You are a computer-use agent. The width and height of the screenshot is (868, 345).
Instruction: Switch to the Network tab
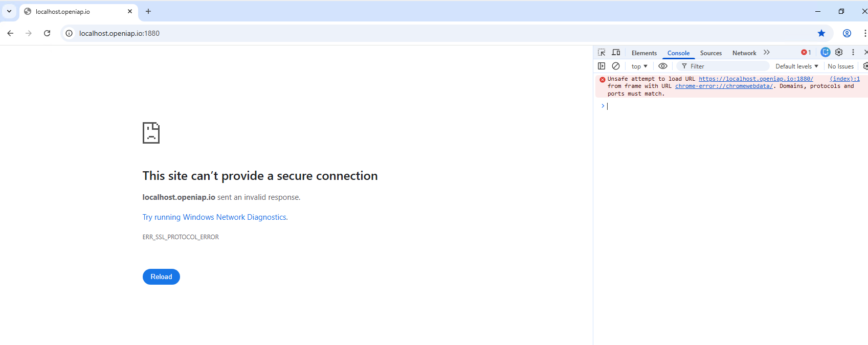pyautogui.click(x=744, y=53)
